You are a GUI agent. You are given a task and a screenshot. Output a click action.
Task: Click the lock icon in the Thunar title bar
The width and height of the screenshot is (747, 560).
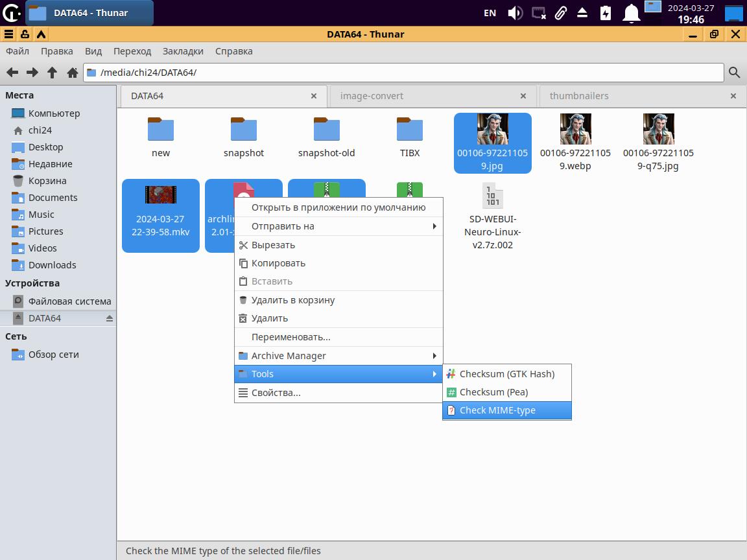click(25, 34)
